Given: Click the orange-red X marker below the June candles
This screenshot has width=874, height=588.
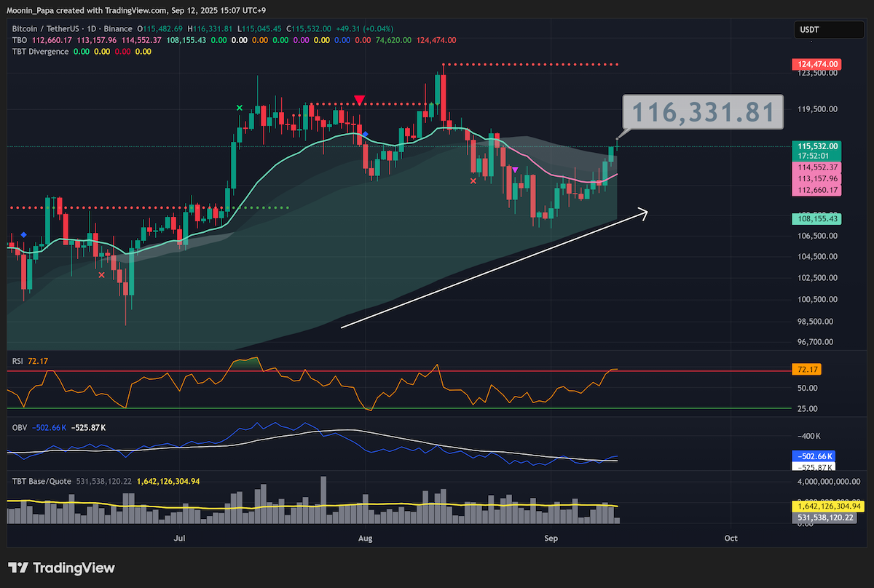Looking at the screenshot, I should click(101, 274).
